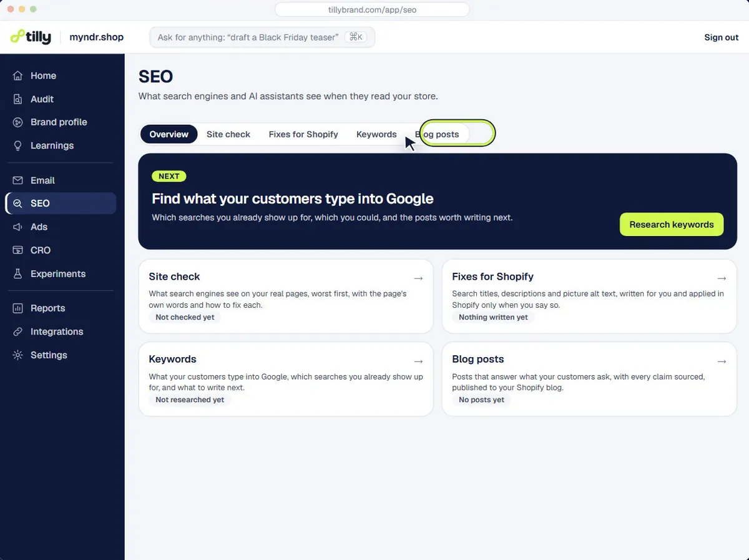
Task: Go to Experiments
Action: point(61,274)
